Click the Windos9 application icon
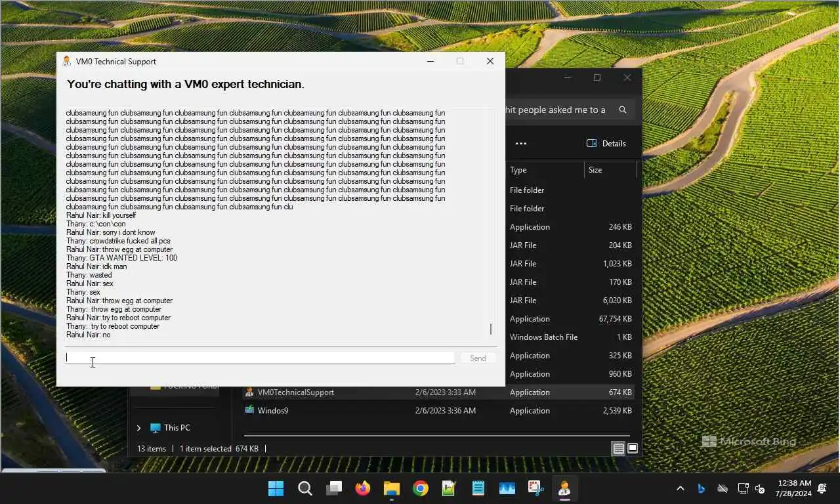Screen dimensions: 840x504 pyautogui.click(x=249, y=410)
